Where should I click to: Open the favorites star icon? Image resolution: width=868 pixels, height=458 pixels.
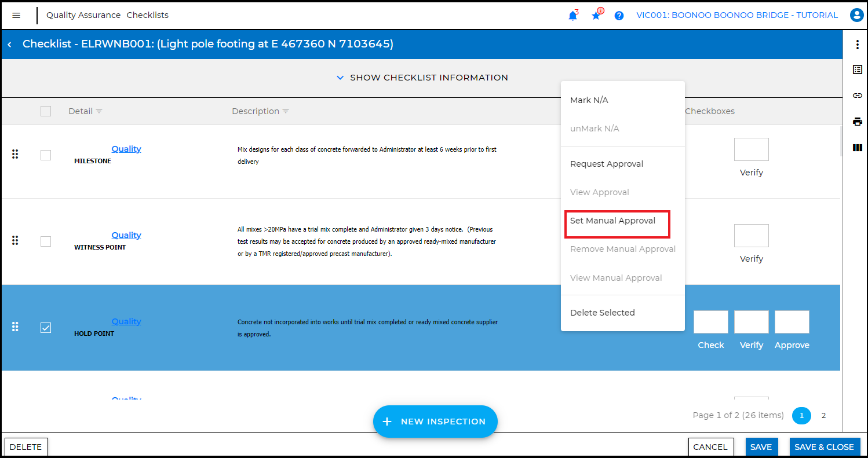point(596,16)
